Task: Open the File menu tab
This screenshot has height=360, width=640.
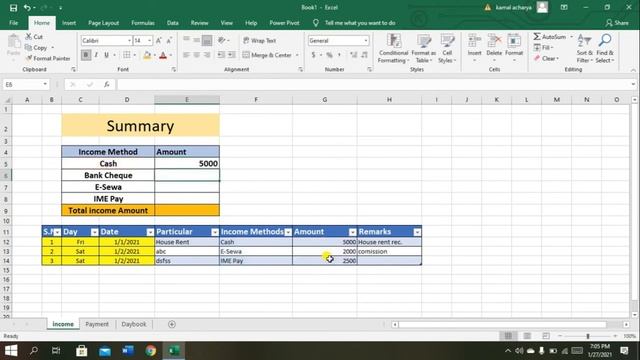Action: tap(13, 23)
